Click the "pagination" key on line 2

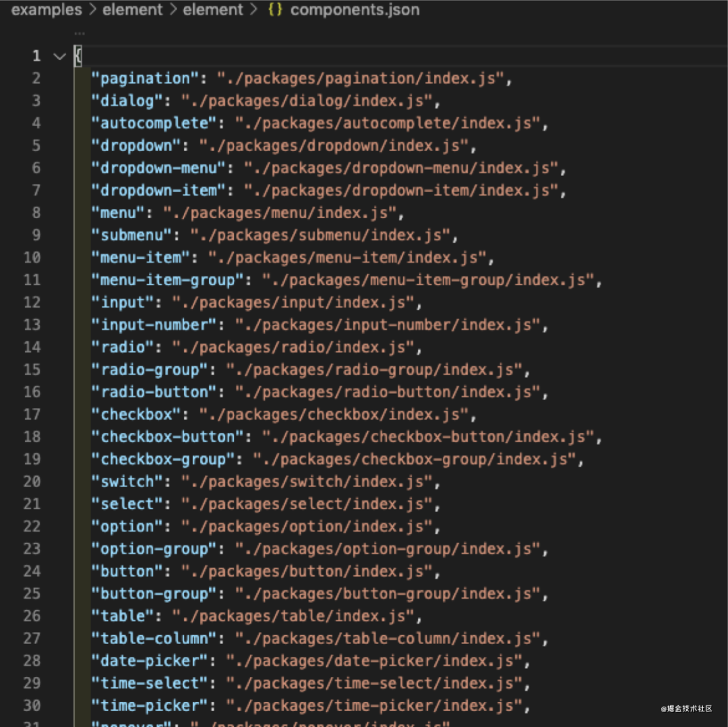pos(145,78)
